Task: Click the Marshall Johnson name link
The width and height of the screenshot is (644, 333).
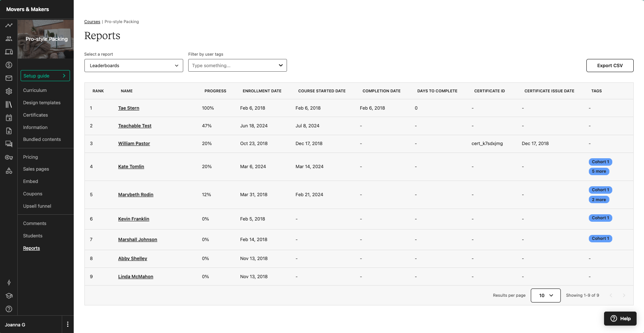Action: [x=138, y=239]
